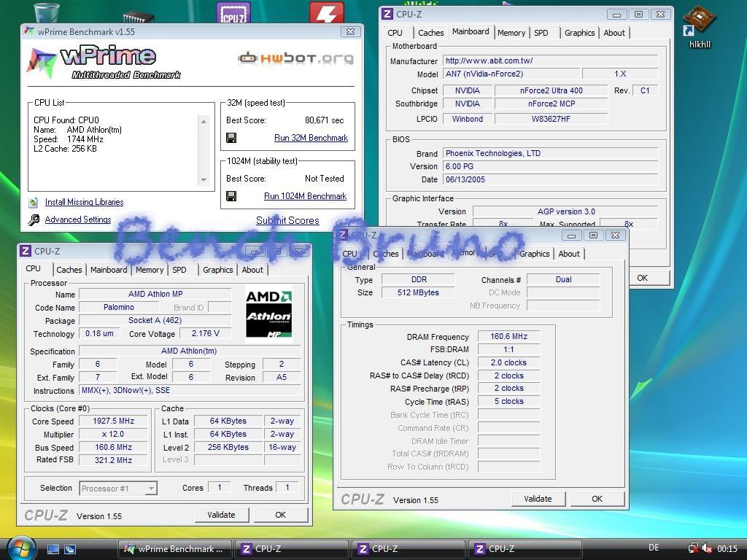747x560 pixels.
Task: Open the Recycle Bin desktop icon
Action: (x=47, y=12)
